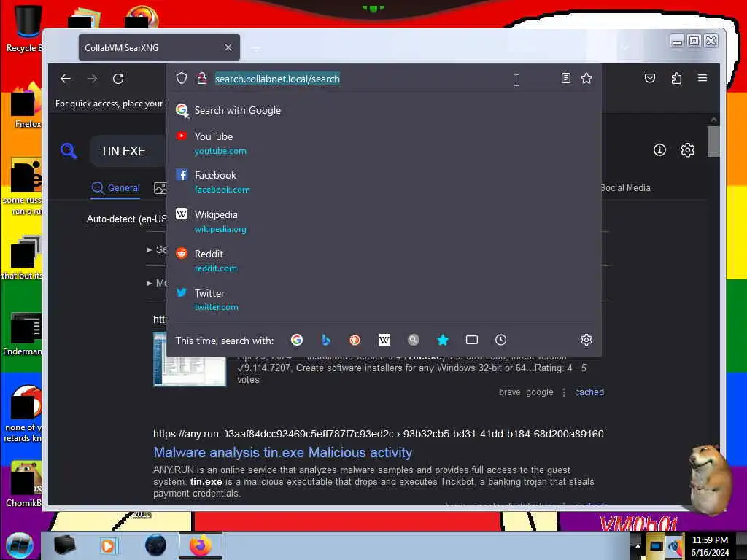
Task: Open cached link of the first result
Action: click(589, 392)
